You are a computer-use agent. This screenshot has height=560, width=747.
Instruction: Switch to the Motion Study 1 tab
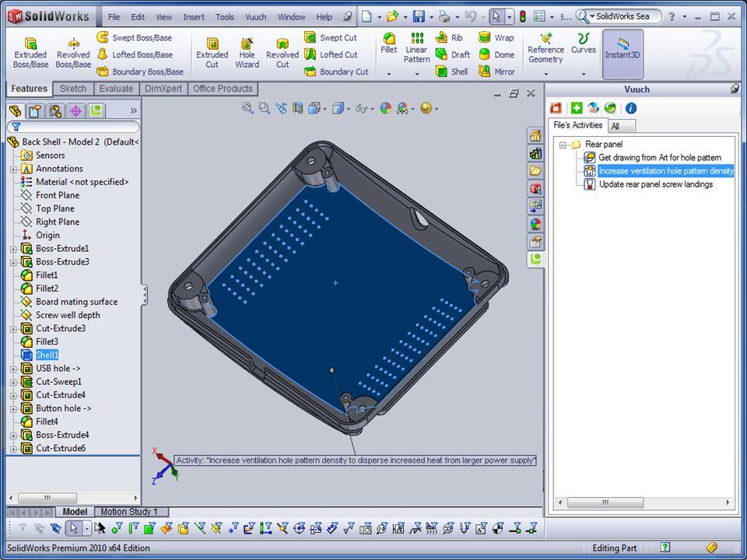click(x=129, y=512)
